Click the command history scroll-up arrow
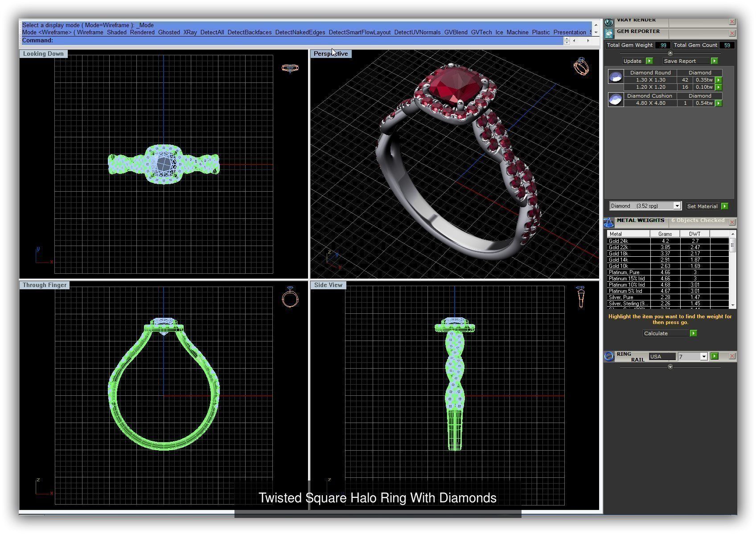 [x=596, y=25]
